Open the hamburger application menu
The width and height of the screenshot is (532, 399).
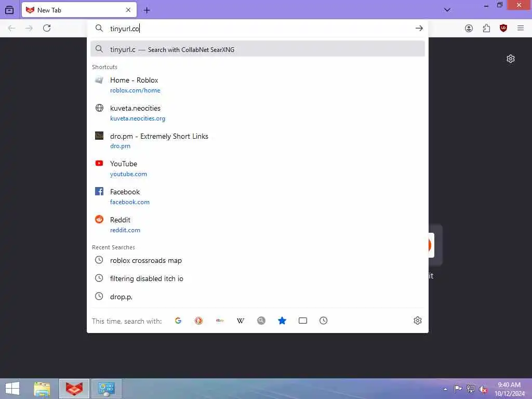pos(521,28)
